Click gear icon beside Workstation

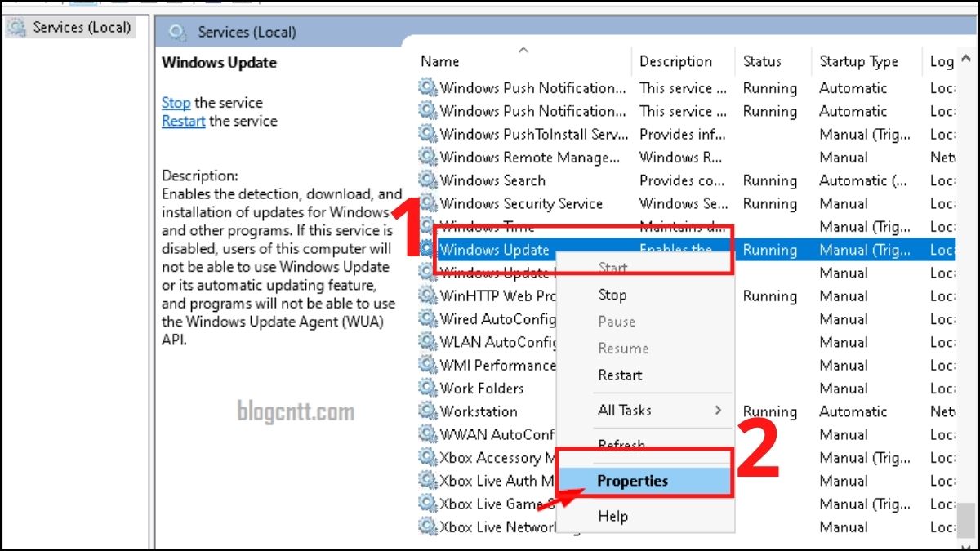pyautogui.click(x=428, y=411)
